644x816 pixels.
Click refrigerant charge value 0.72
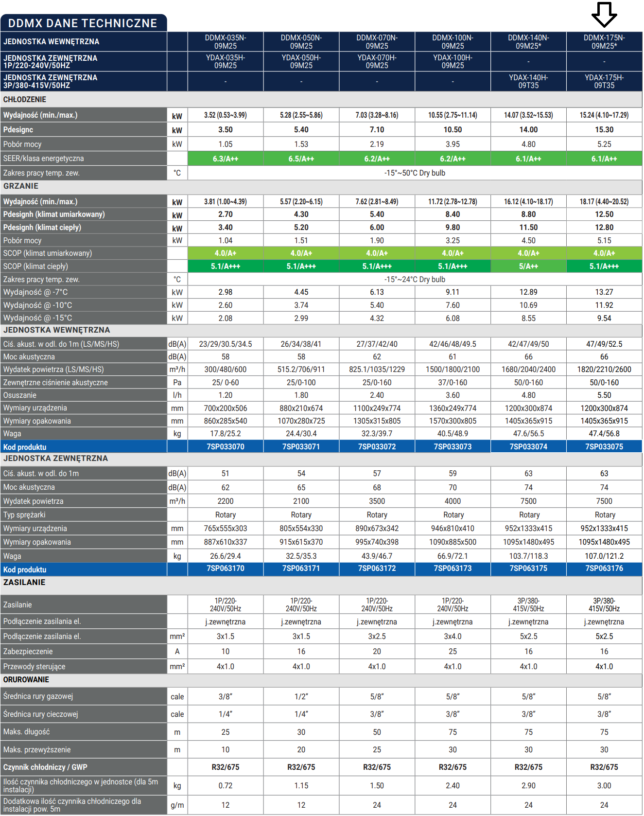pos(226,786)
